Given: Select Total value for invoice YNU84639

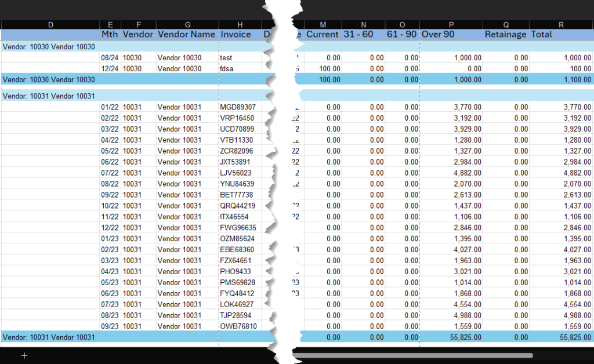Looking at the screenshot, I should point(561,184).
